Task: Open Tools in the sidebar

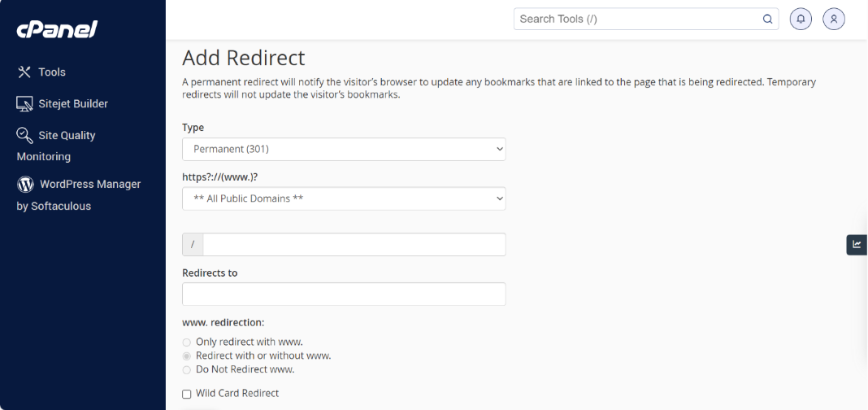Action: pos(51,72)
